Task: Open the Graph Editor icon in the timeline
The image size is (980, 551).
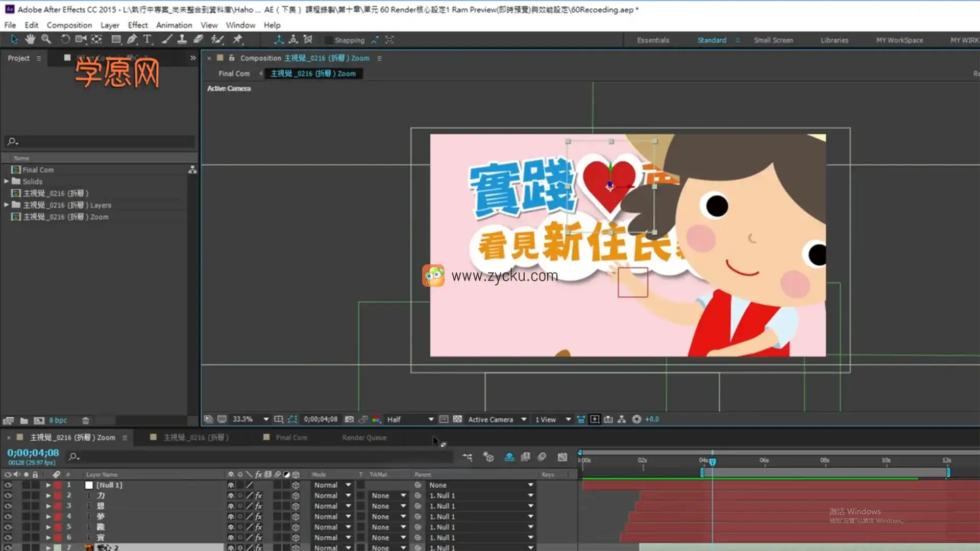Action: click(x=562, y=457)
